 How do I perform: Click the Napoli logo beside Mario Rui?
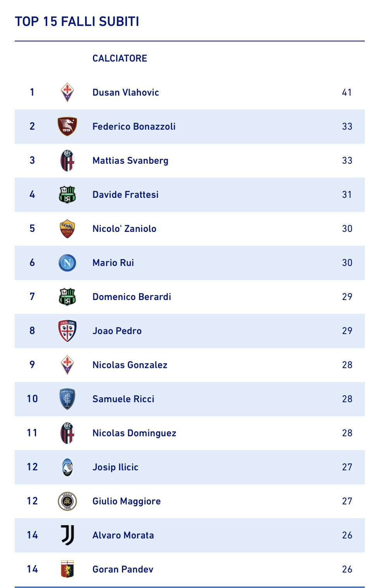pyautogui.click(x=67, y=263)
